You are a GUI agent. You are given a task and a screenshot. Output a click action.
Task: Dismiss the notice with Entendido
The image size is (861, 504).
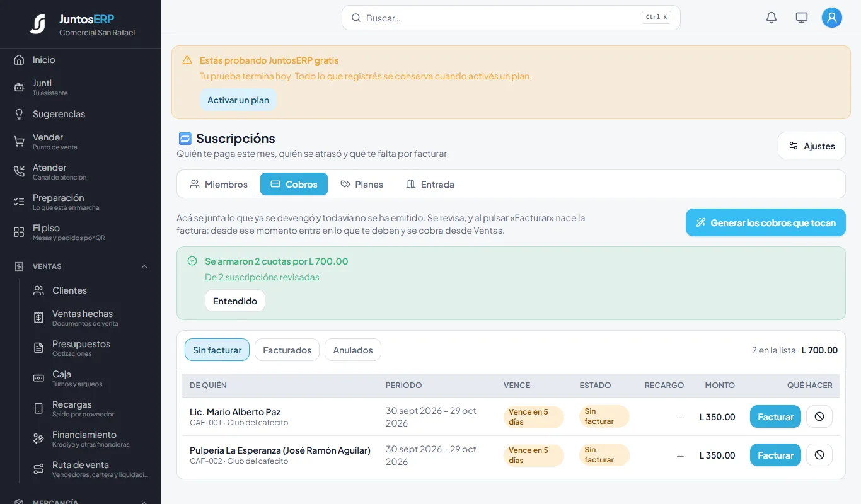pos(235,301)
